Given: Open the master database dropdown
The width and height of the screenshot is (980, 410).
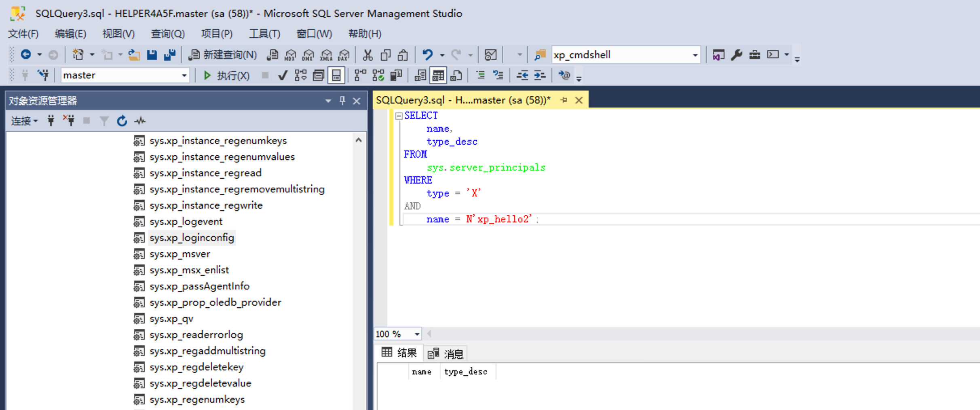Looking at the screenshot, I should tap(184, 76).
